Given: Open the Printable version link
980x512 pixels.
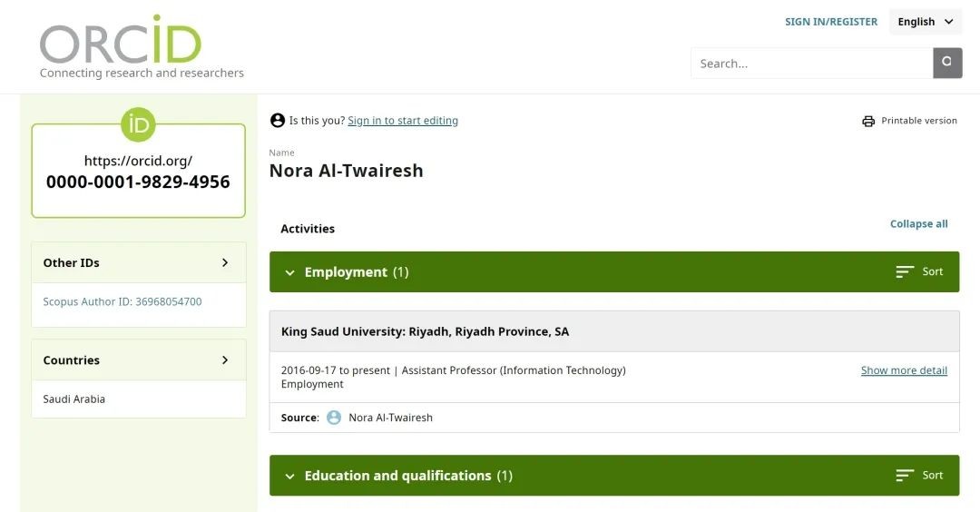Looking at the screenshot, I should [x=918, y=121].
